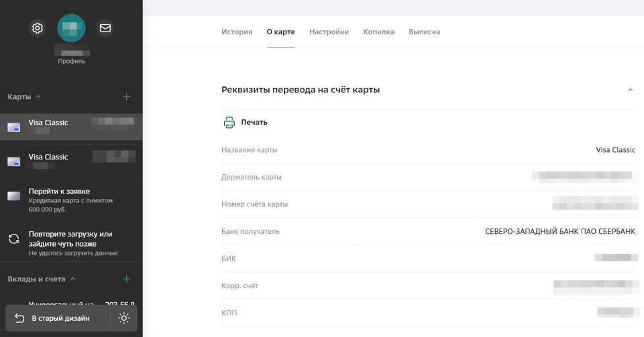Image resolution: width=644 pixels, height=337 pixels.
Task: Collapse the Вклады и счета section chevron
Action: click(72, 279)
